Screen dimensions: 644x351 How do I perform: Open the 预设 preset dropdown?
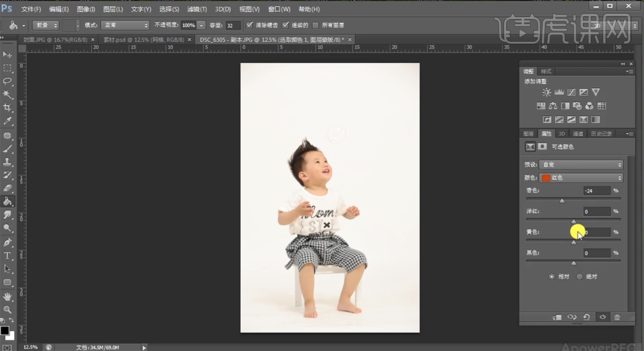[x=582, y=165]
